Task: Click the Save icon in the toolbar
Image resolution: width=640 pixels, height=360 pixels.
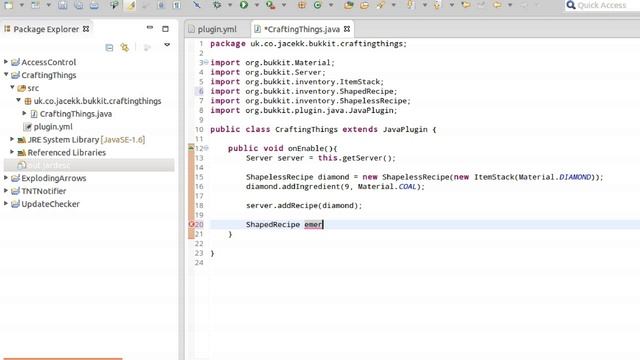Action: (x=62, y=5)
